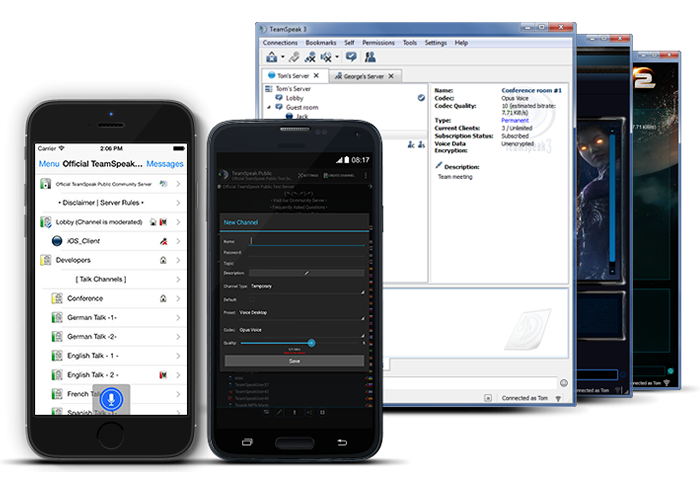Open dropdown arrow beside mute speakers icon
The width and height of the screenshot is (700, 482).
pos(337,57)
